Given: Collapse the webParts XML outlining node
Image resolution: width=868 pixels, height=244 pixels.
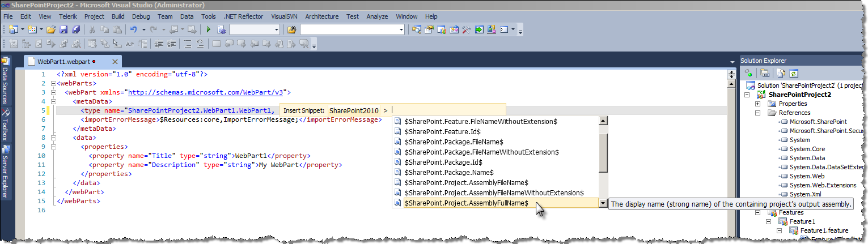Looking at the screenshot, I should pos(54,83).
